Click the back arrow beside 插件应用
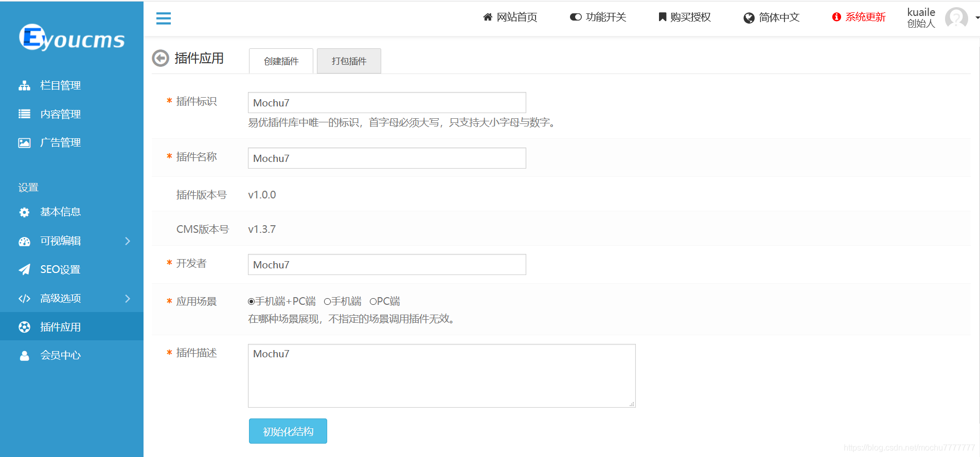This screenshot has width=980, height=457. (x=161, y=58)
